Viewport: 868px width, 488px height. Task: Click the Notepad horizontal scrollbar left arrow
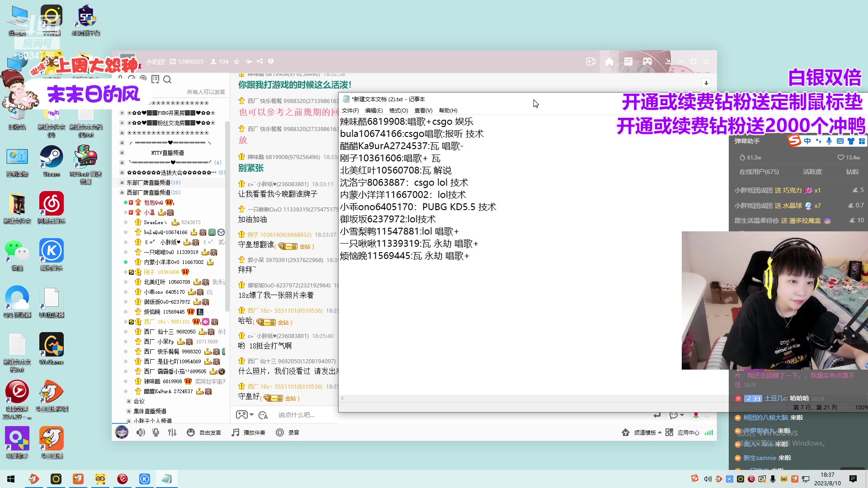[342, 399]
